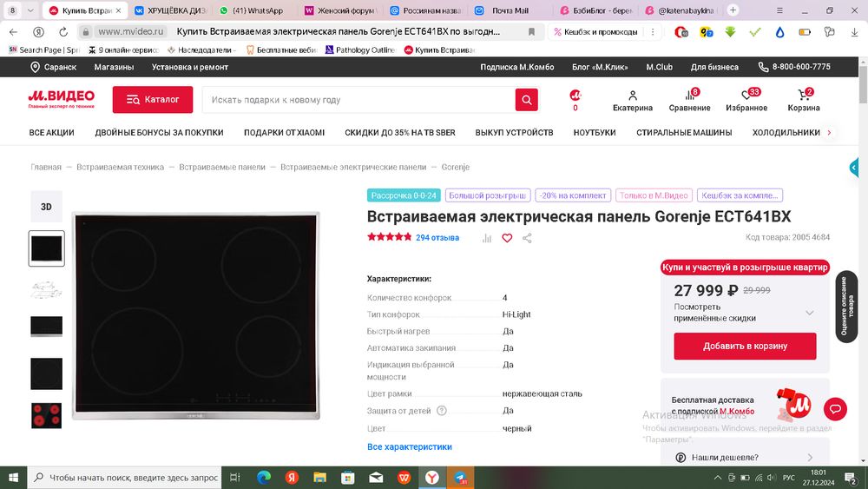This screenshot has height=489, width=868.
Task: Switch to Почта Mail browser tab
Action: pos(510,10)
